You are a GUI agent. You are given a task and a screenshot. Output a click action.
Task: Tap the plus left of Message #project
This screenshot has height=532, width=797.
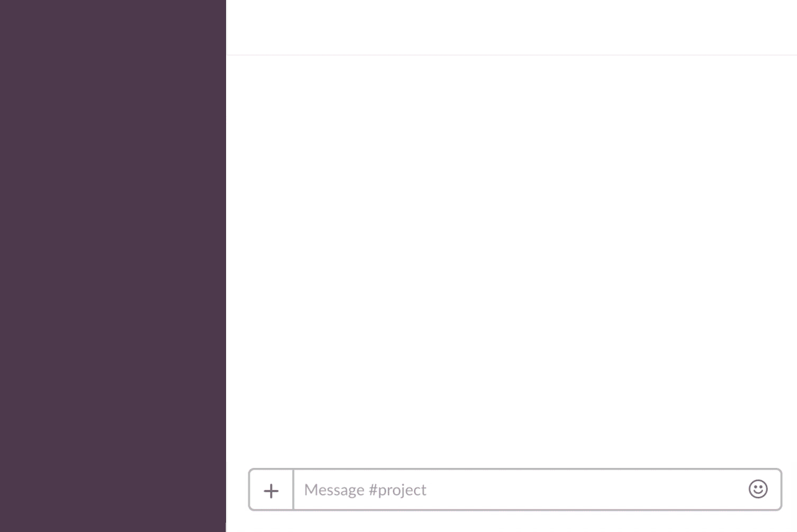coord(271,491)
